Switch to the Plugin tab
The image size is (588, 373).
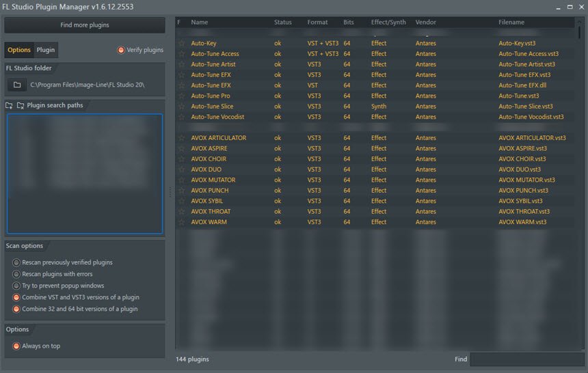click(x=45, y=50)
